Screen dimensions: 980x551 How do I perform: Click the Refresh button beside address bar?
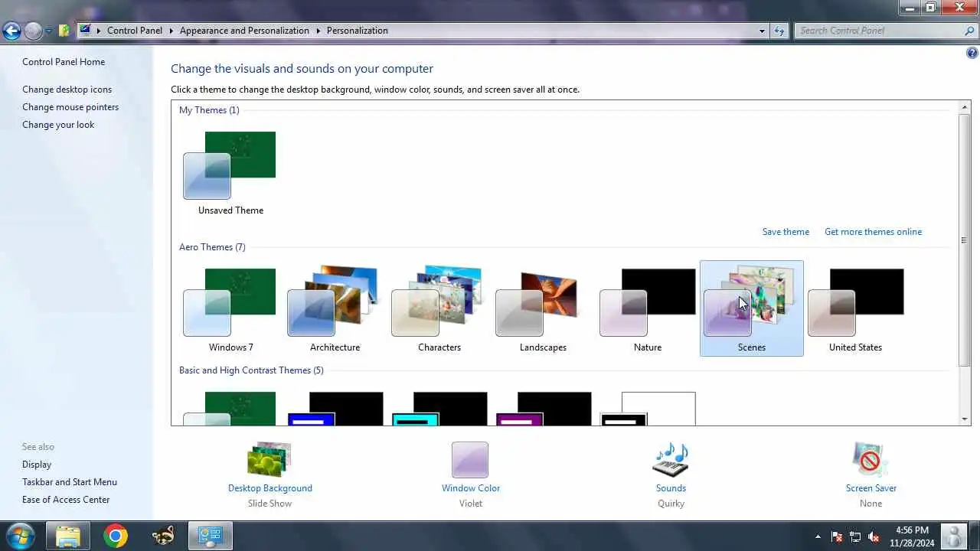pos(779,31)
